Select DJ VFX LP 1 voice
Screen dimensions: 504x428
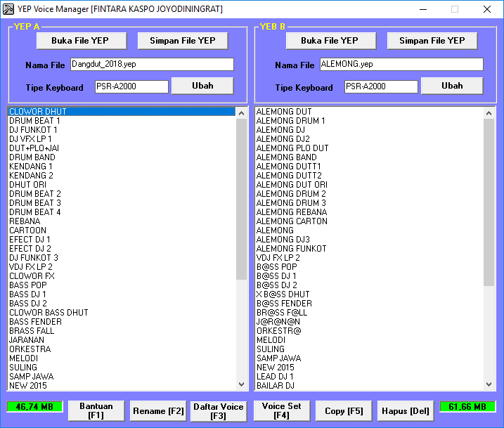coord(121,139)
